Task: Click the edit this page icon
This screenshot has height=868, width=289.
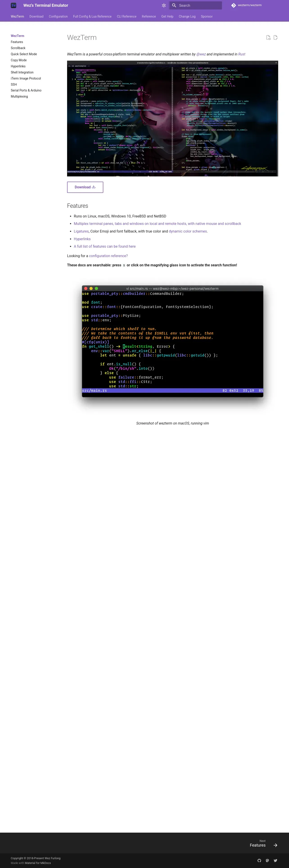Action: (x=275, y=37)
